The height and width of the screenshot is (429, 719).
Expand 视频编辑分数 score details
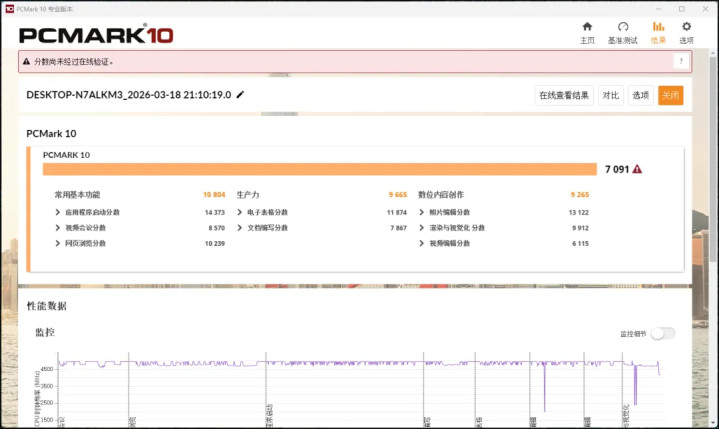coord(422,242)
